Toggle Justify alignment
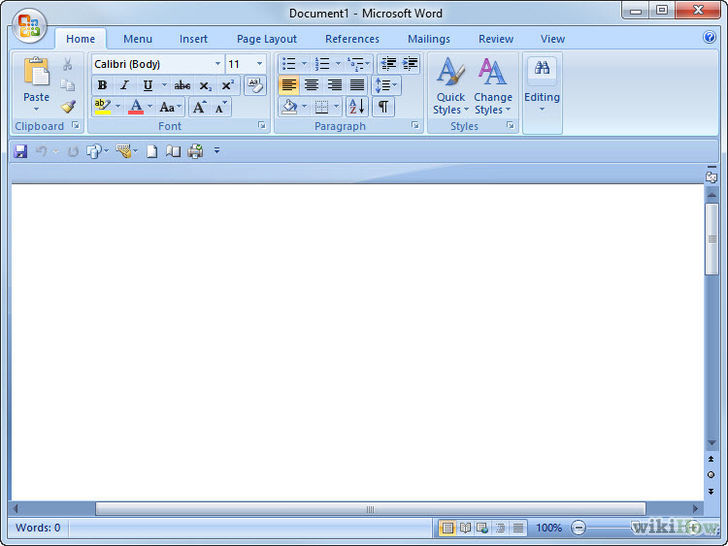The height and width of the screenshot is (546, 728). coord(357,85)
